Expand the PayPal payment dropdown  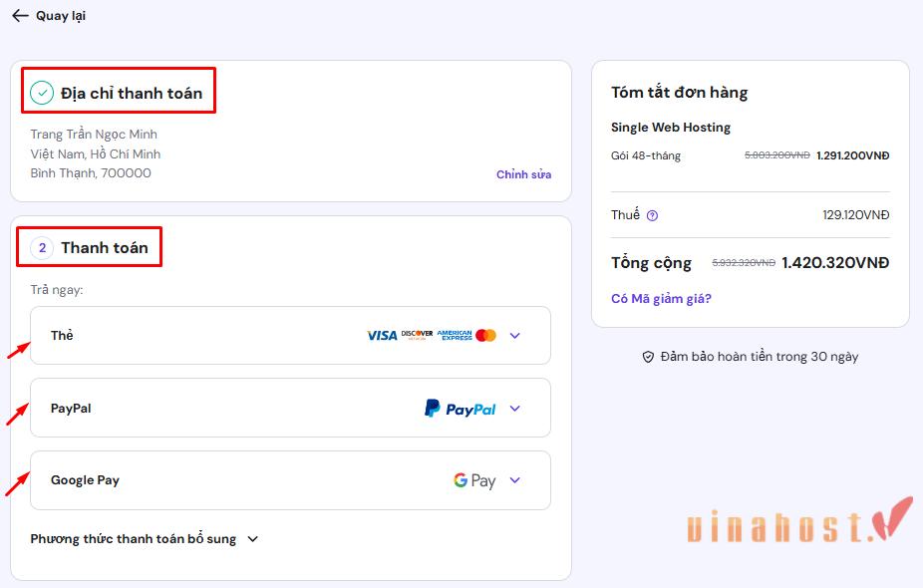514,408
